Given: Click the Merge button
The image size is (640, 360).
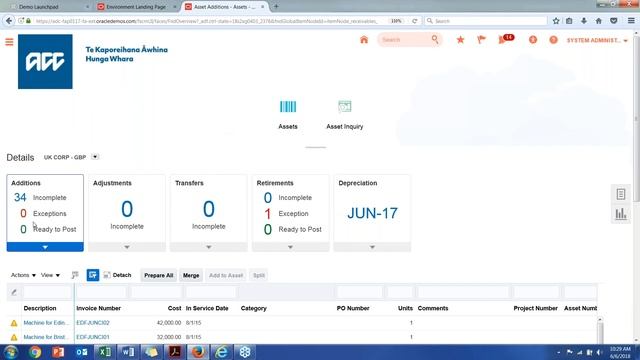Looking at the screenshot, I should tap(191, 276).
